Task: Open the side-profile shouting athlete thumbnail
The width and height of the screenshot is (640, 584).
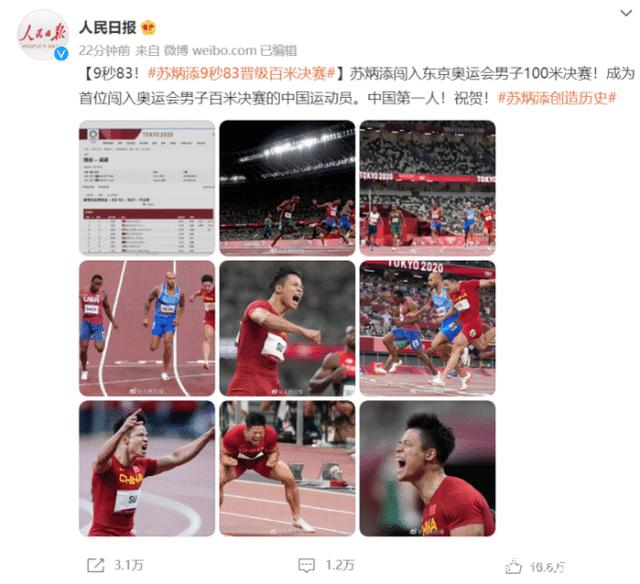Action: tap(428, 469)
